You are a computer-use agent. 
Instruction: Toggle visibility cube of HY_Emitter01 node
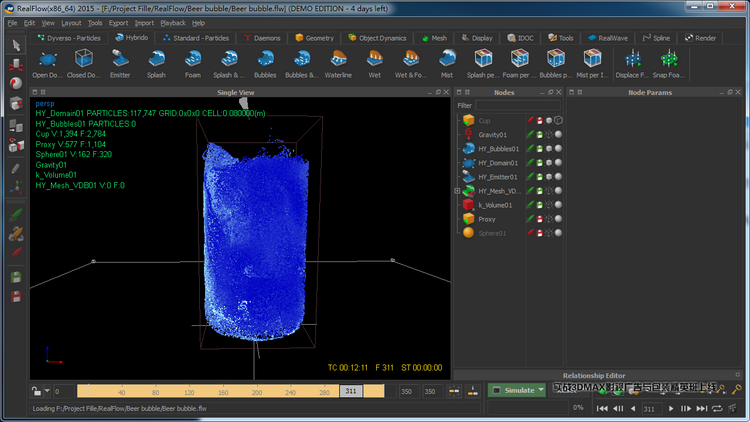549,177
